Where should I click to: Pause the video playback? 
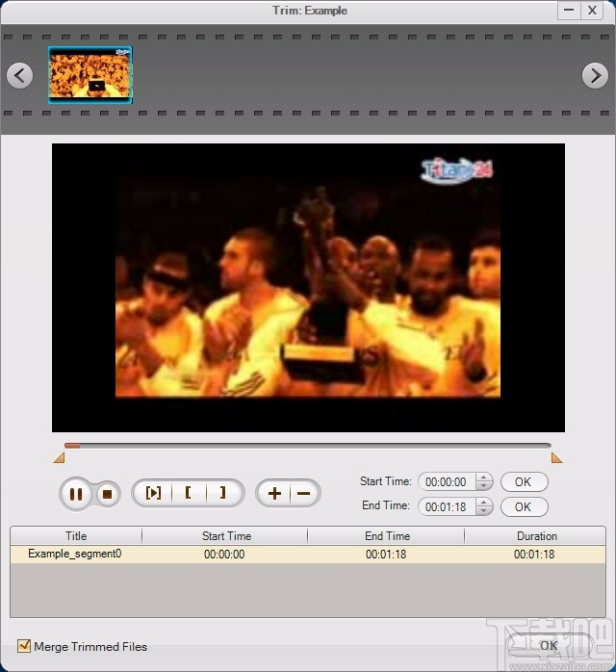(76, 494)
